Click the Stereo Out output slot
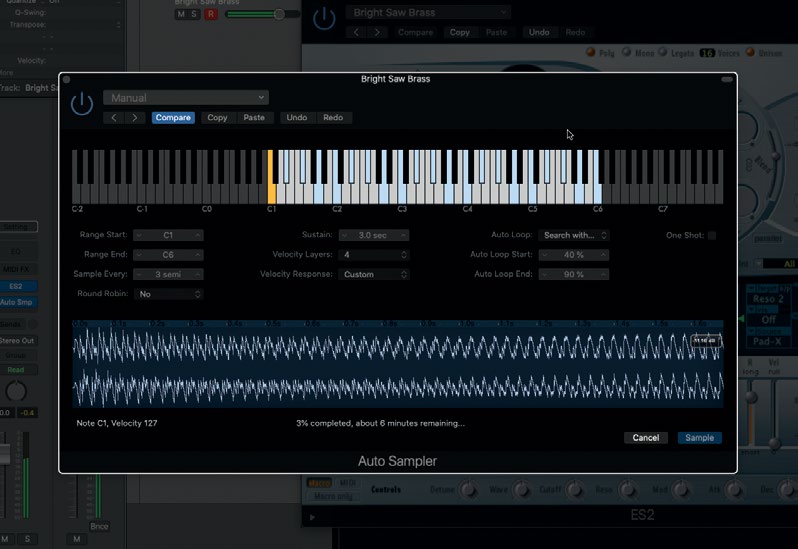 17,340
